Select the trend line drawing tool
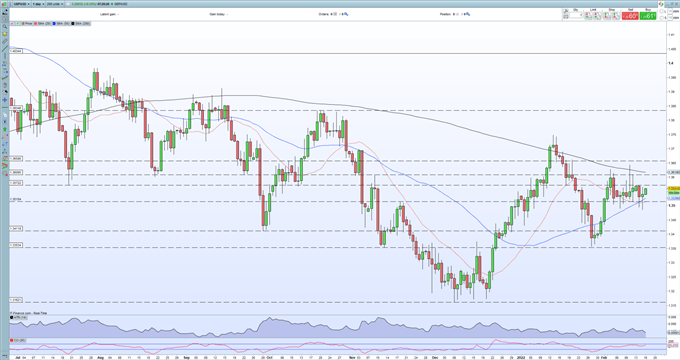The image size is (680, 360). pos(5,49)
